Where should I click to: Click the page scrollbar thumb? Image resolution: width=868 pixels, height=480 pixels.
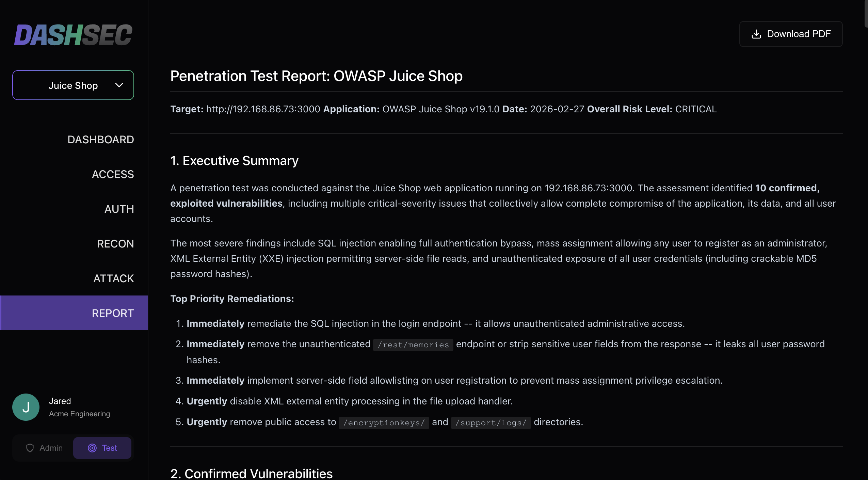[866, 14]
